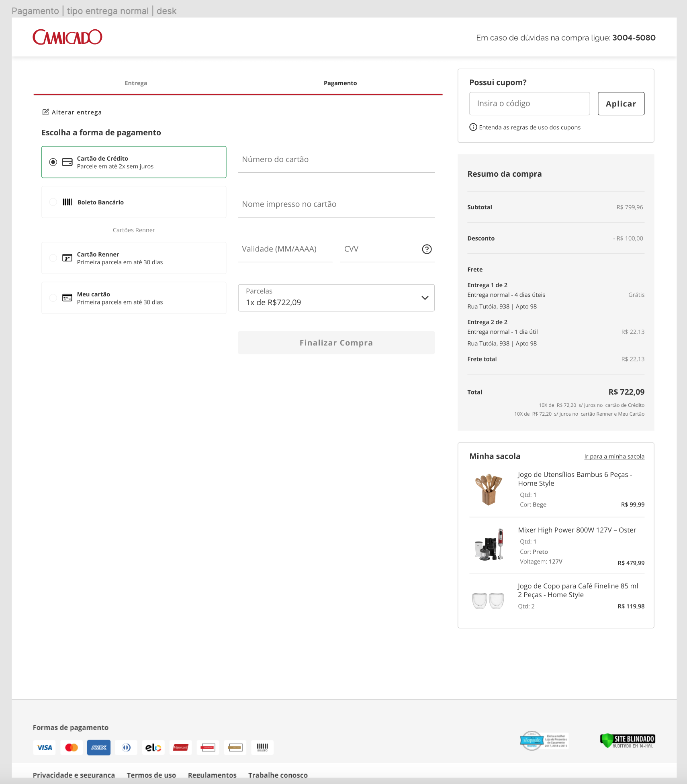Open the Parcelas installments dropdown
687x784 pixels.
[336, 298]
